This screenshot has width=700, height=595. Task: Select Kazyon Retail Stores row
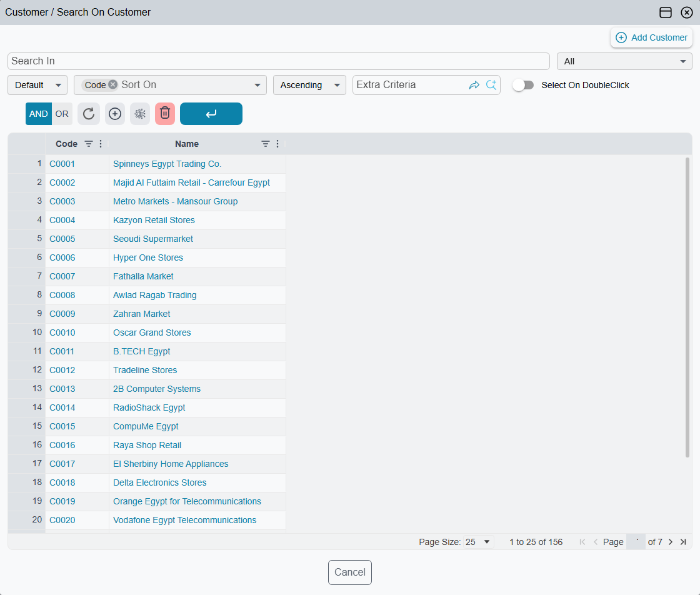[154, 220]
